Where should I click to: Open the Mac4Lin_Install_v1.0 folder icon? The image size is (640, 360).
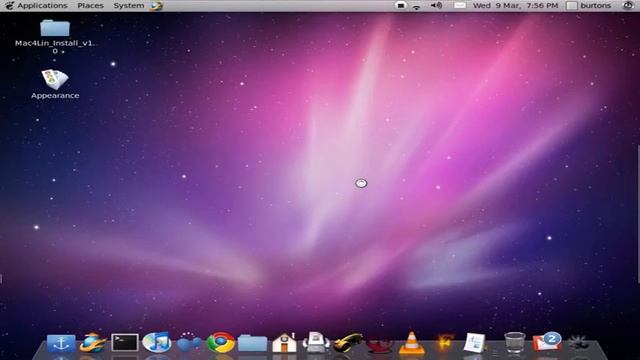pos(55,37)
